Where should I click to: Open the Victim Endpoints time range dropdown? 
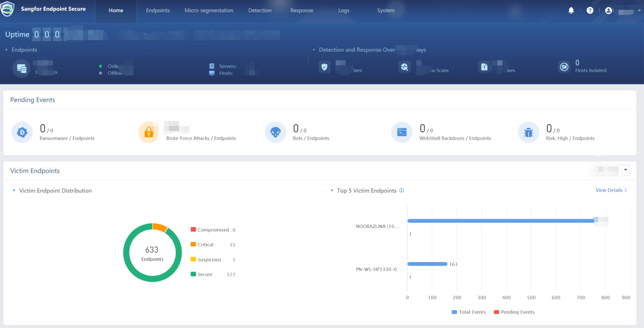(625, 170)
